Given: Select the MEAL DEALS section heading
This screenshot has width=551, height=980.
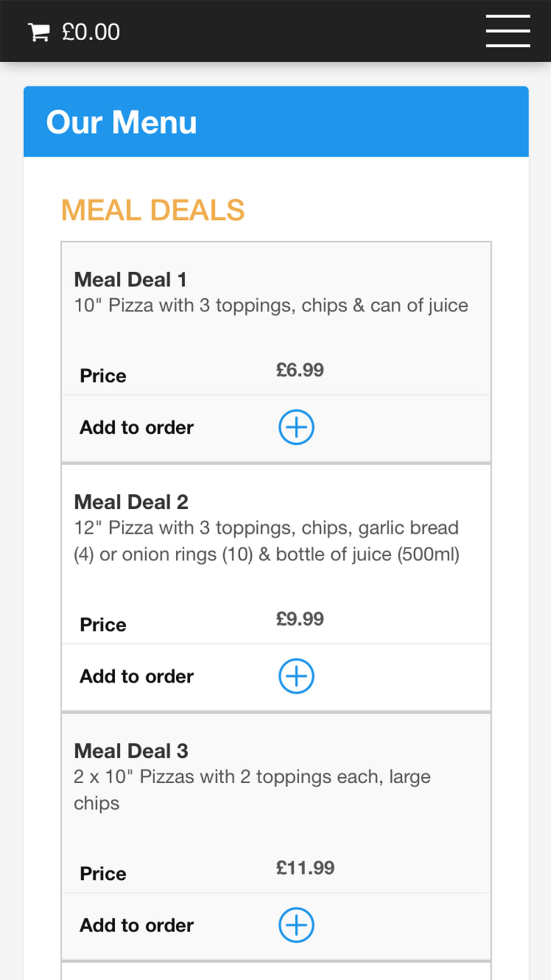Looking at the screenshot, I should coord(153,210).
